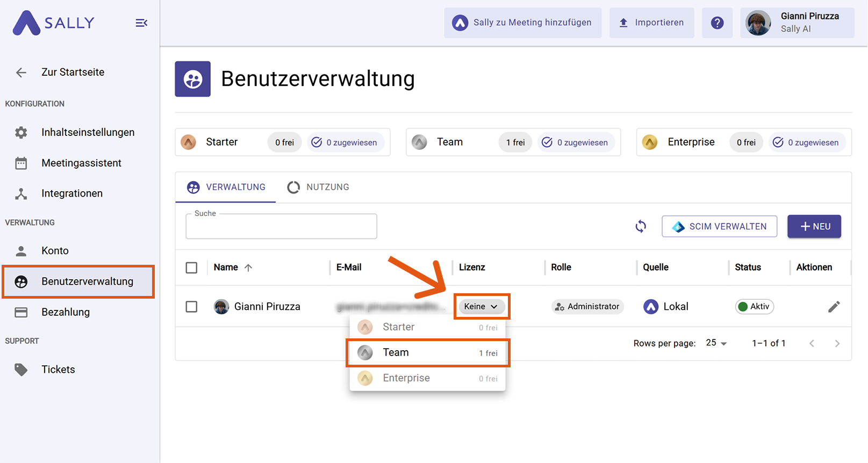Click the NEU button to add user
This screenshot has height=463, width=868.
[x=814, y=226]
